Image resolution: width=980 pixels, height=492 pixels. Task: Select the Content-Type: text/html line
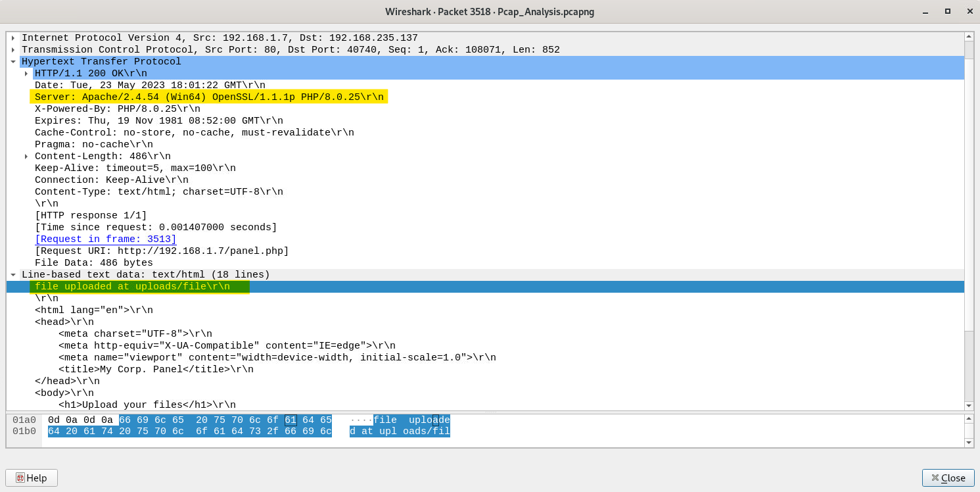(x=158, y=192)
